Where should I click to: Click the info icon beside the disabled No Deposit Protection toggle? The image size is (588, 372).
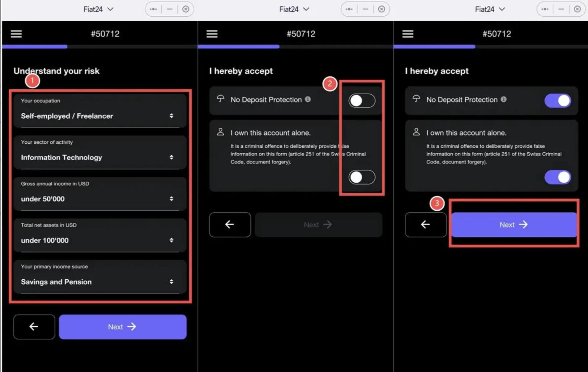click(x=308, y=99)
